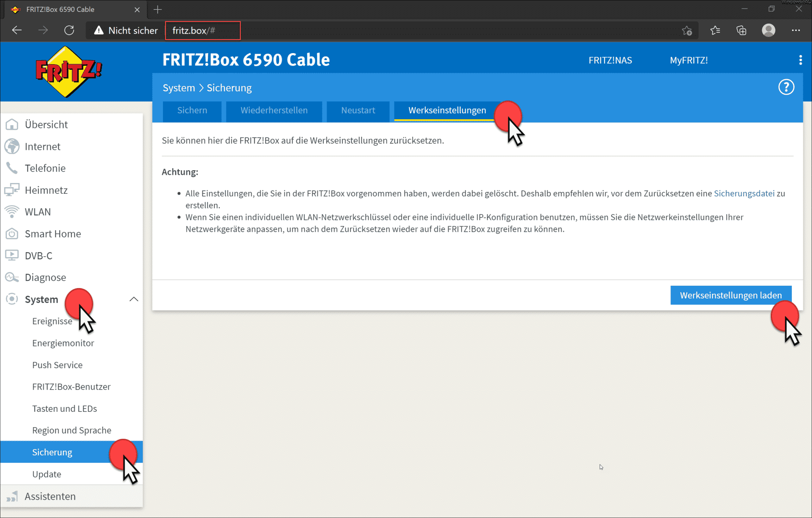Click the WLAN wifi icon
The image size is (812, 518).
pos(12,212)
